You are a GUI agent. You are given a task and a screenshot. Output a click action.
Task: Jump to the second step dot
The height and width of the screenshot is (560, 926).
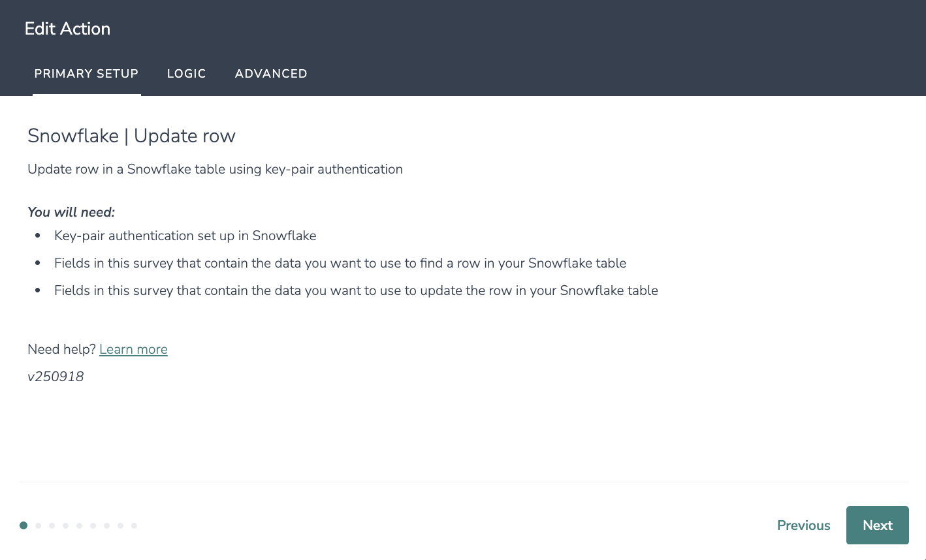coord(38,525)
